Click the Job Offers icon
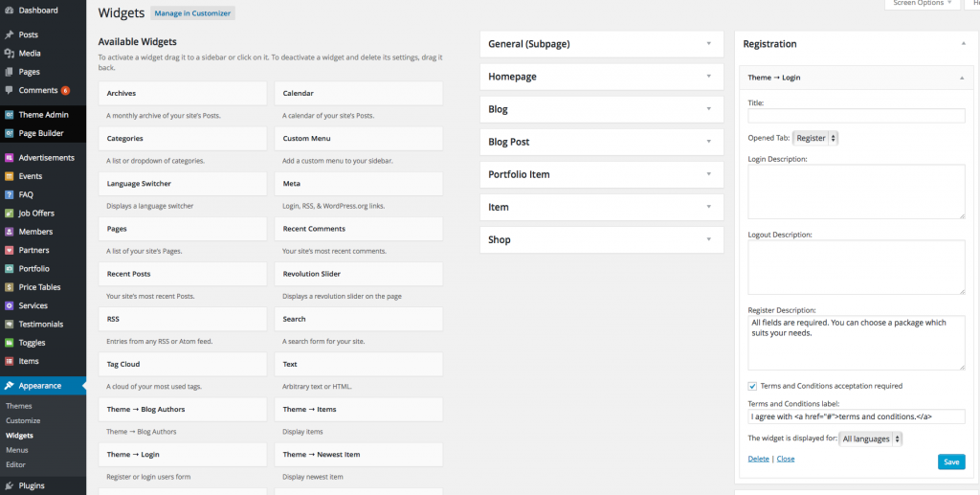Screen dimensions: 980x495 pyautogui.click(x=9, y=214)
